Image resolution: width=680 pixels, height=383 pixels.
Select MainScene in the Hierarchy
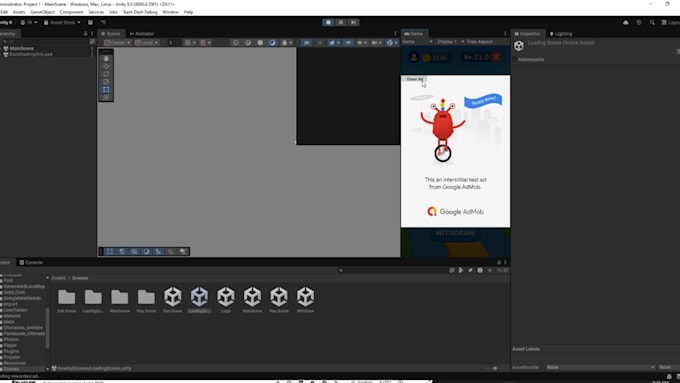click(x=21, y=48)
